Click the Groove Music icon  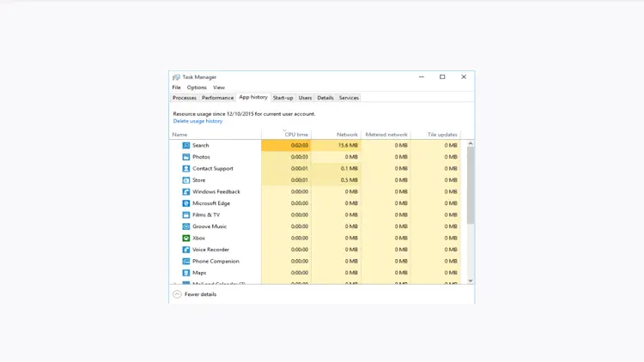pyautogui.click(x=185, y=226)
